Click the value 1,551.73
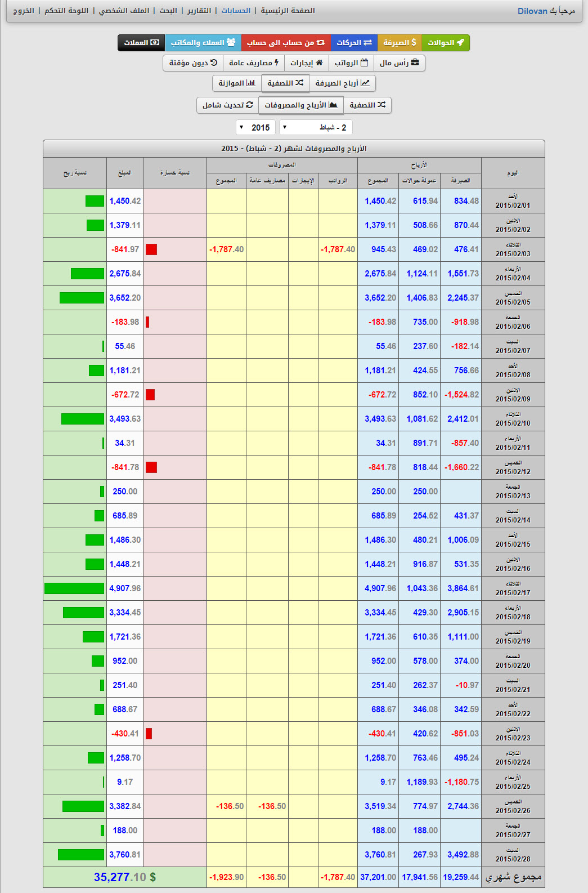The image size is (588, 893). [463, 274]
